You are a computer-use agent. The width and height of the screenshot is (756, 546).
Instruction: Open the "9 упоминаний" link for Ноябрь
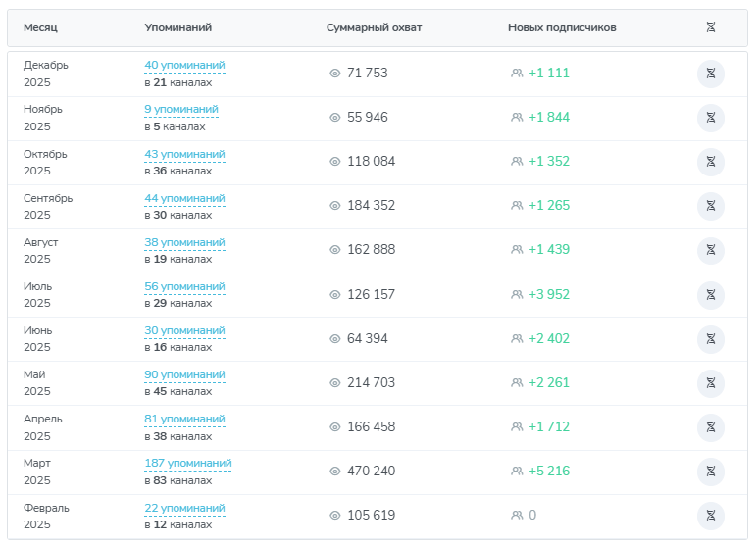pyautogui.click(x=180, y=110)
